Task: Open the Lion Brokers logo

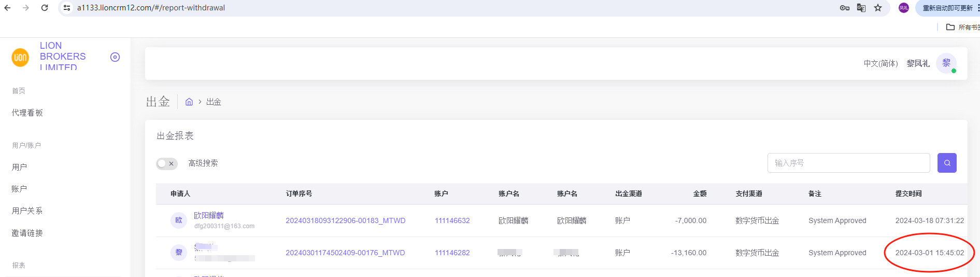Action: coord(20,57)
